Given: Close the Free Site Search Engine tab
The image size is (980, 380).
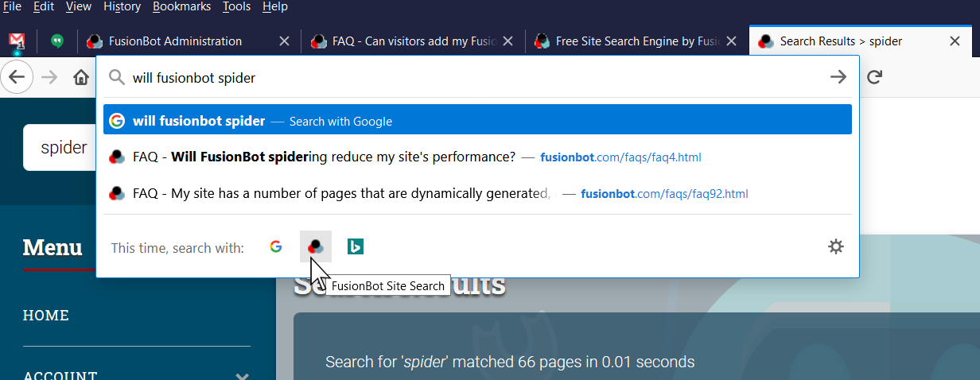Looking at the screenshot, I should (x=733, y=41).
